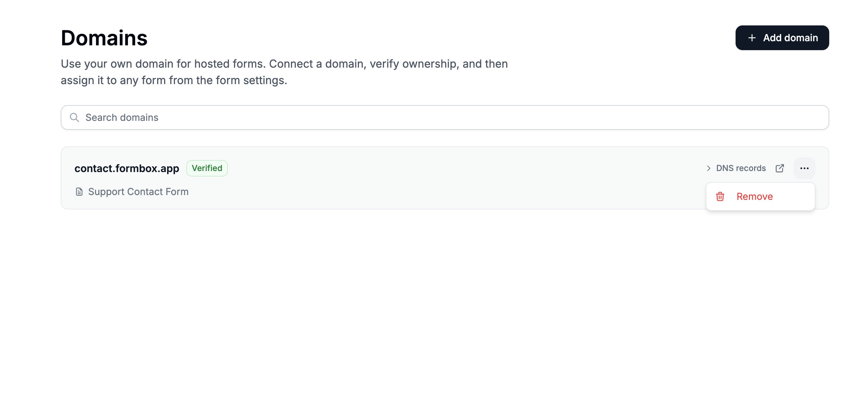Image resolution: width=868 pixels, height=397 pixels.
Task: Click the Search domains placeholder text
Action: click(122, 117)
